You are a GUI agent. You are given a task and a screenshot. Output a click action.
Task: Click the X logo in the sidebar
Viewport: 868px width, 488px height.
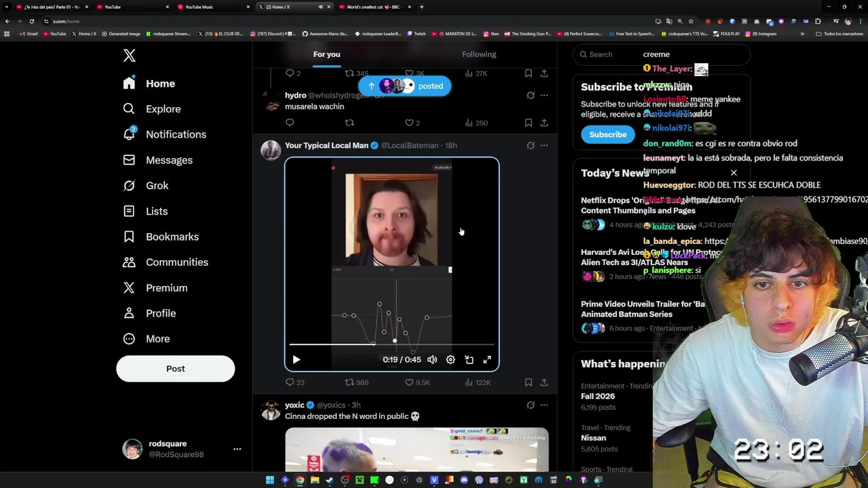(130, 56)
